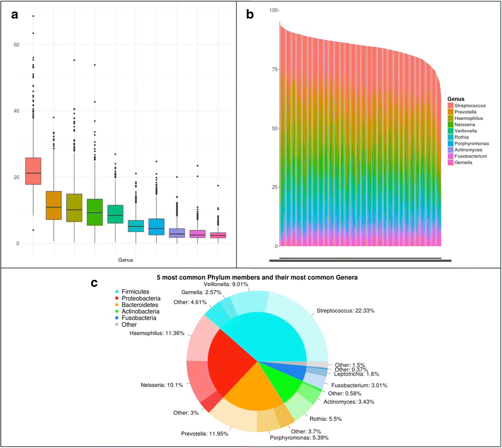Click the Actinobacteria legend marker
The width and height of the screenshot is (502, 448).
click(117, 311)
